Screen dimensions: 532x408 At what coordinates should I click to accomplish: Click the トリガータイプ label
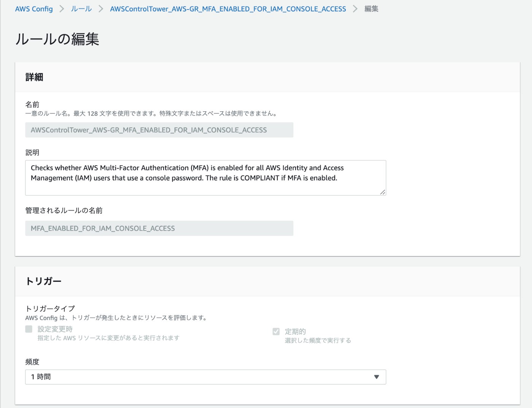pos(50,308)
